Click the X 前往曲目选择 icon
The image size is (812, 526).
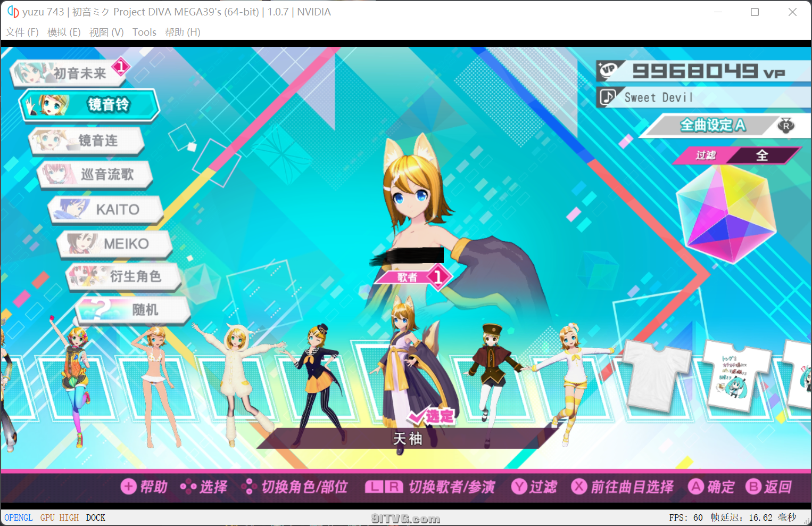(579, 486)
